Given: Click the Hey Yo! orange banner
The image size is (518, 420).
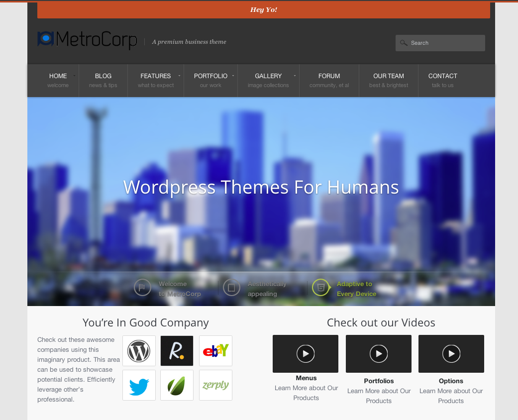Looking at the screenshot, I should click(263, 10).
